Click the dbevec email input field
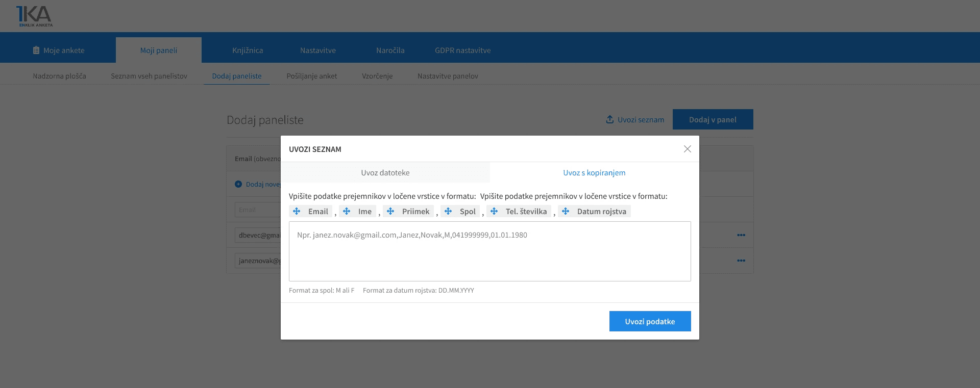Screen dimensions: 980x388 [258, 235]
